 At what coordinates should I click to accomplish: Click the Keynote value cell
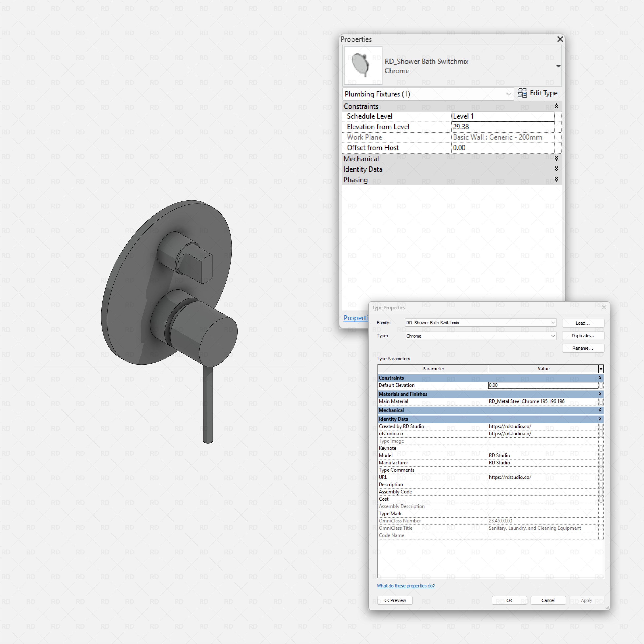pyautogui.click(x=543, y=448)
